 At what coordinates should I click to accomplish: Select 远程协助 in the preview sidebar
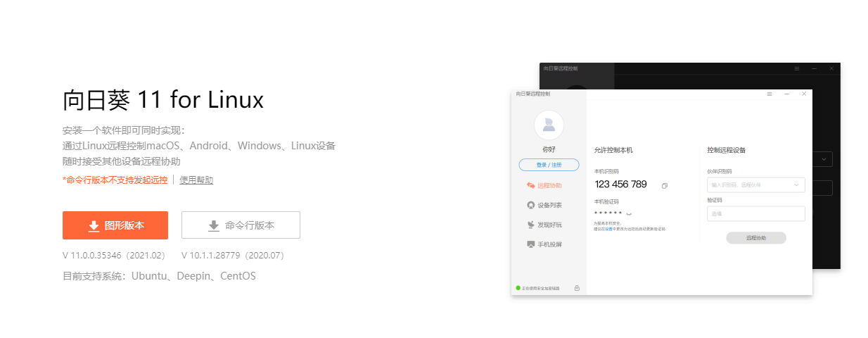[x=544, y=185]
